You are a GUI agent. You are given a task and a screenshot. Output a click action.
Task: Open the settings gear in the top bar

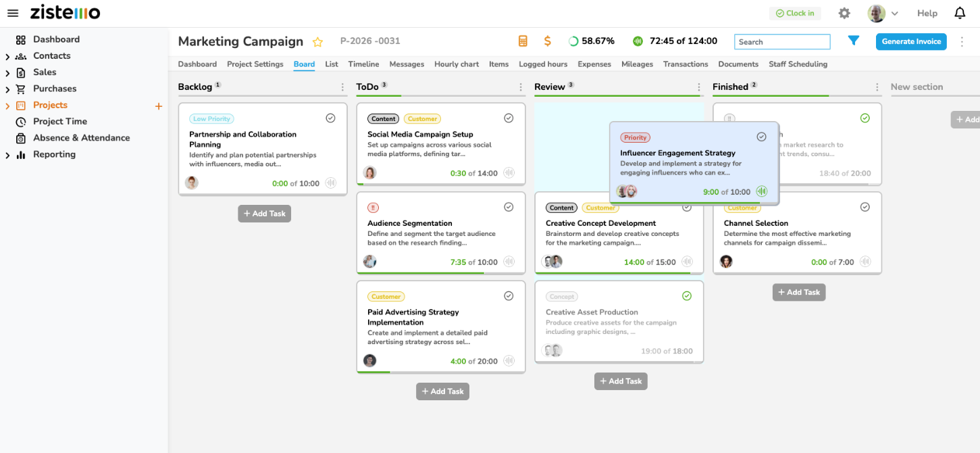pos(844,13)
